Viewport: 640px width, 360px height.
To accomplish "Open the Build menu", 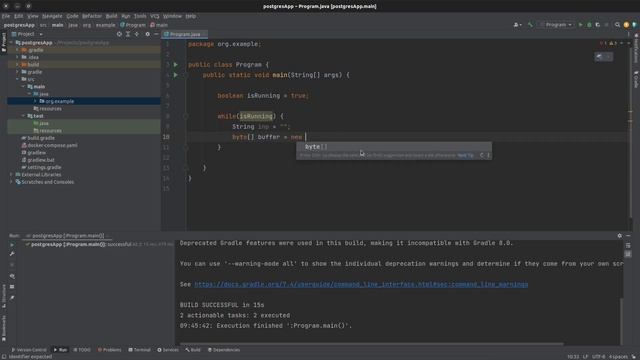I will click(111, 16).
